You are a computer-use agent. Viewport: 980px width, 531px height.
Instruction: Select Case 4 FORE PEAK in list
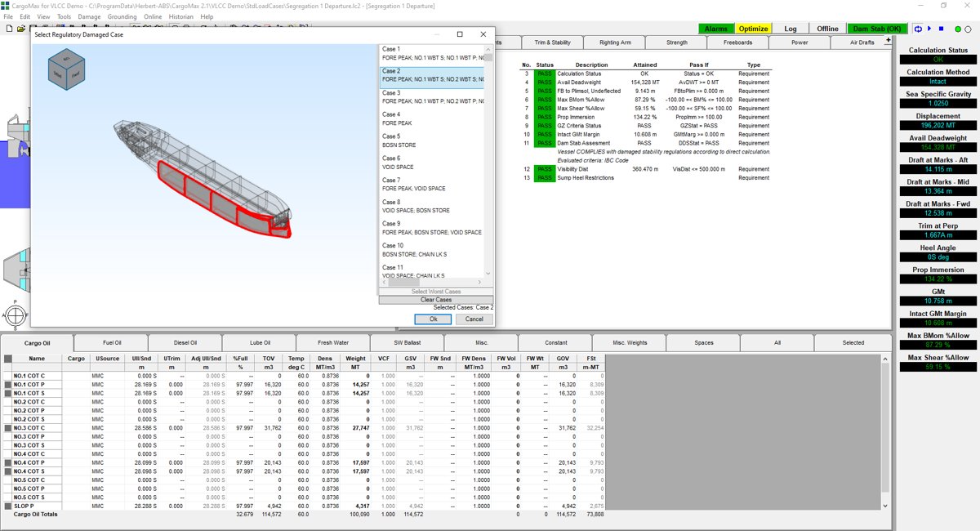(x=432, y=118)
